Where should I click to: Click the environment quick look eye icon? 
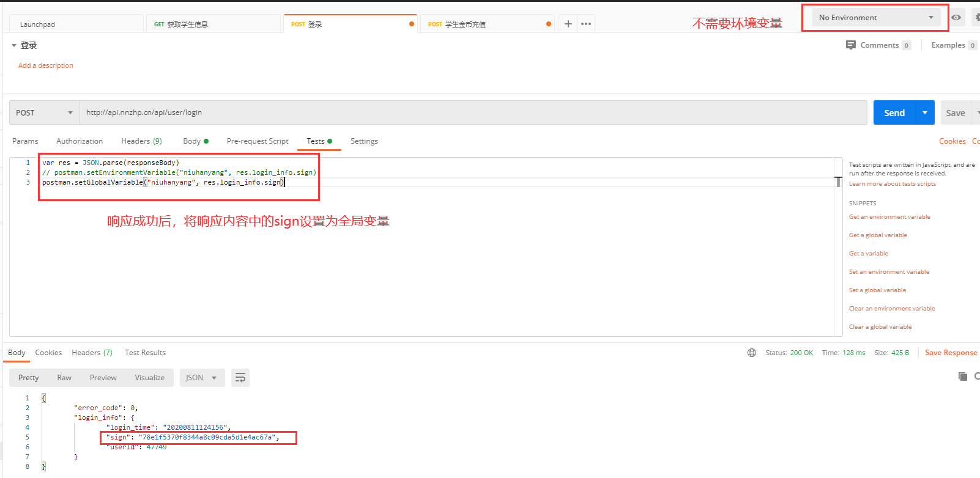(956, 18)
